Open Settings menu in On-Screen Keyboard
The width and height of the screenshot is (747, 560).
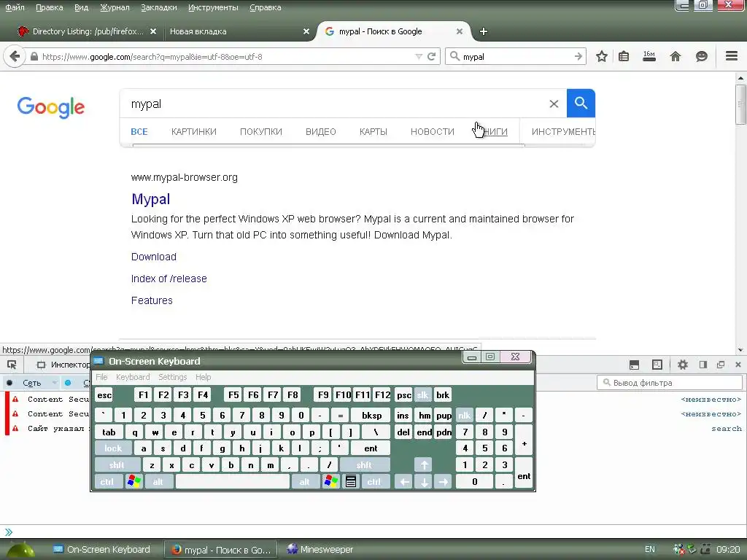click(x=172, y=377)
